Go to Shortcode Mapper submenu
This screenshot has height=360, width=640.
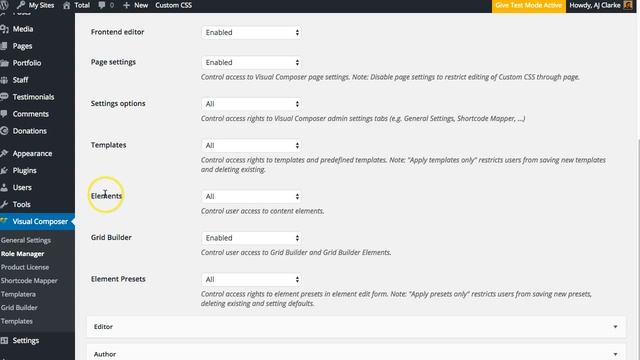[29, 281]
